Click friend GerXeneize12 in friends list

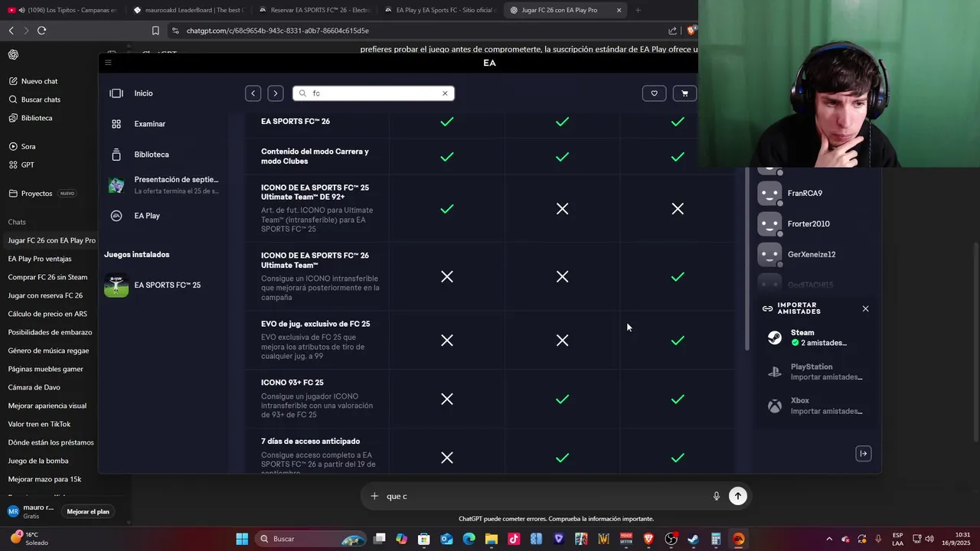(812, 255)
